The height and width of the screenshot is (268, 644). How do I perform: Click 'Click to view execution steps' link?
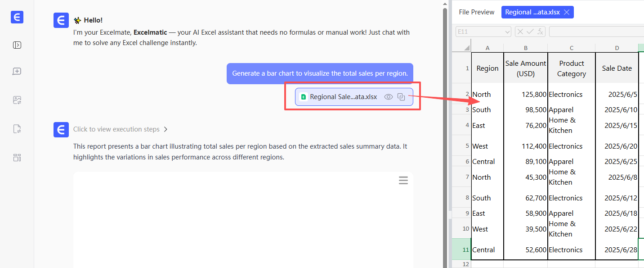tap(116, 129)
